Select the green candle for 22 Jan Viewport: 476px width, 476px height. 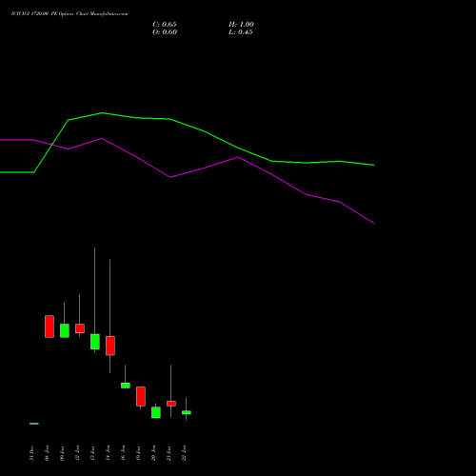(187, 412)
